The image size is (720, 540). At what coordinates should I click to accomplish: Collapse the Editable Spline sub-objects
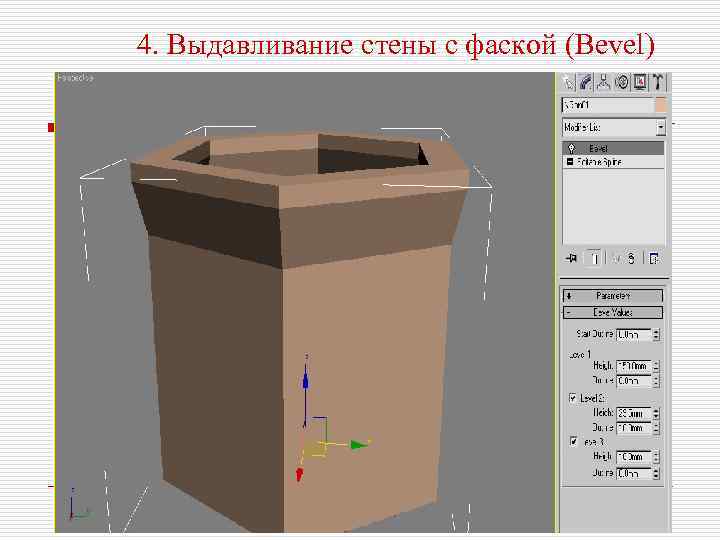coord(570,162)
